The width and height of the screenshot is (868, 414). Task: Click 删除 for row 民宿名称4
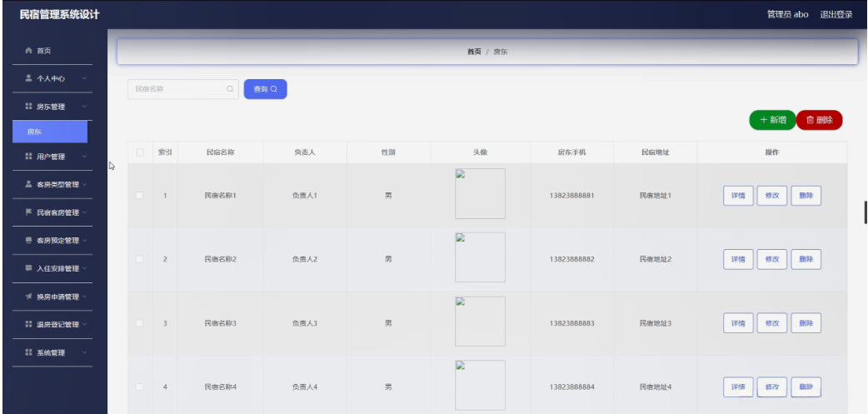click(x=806, y=387)
